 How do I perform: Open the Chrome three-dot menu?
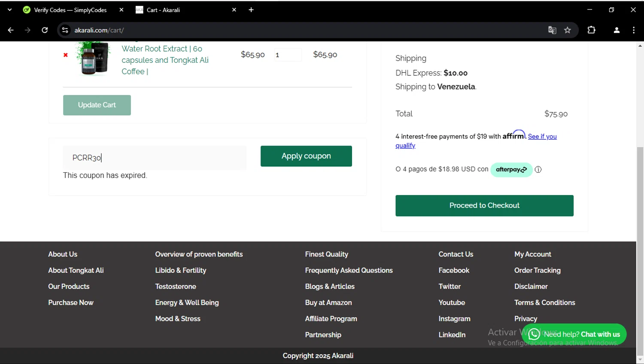coord(634,30)
